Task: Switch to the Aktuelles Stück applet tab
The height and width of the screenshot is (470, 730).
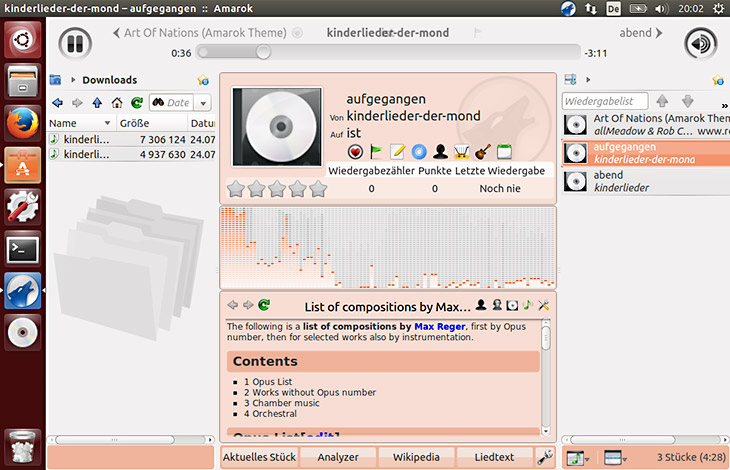Action: pyautogui.click(x=259, y=457)
